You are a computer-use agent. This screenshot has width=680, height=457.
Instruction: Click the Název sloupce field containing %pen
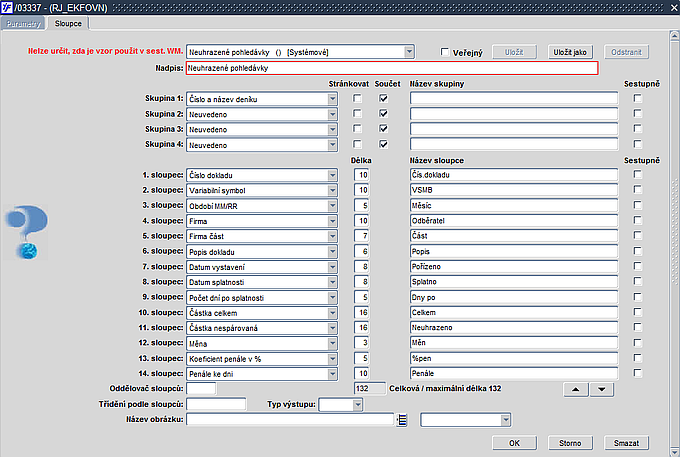click(514, 358)
